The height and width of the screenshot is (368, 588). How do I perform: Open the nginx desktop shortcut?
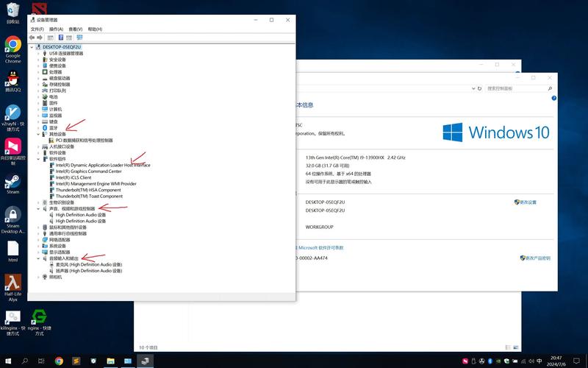(x=40, y=322)
